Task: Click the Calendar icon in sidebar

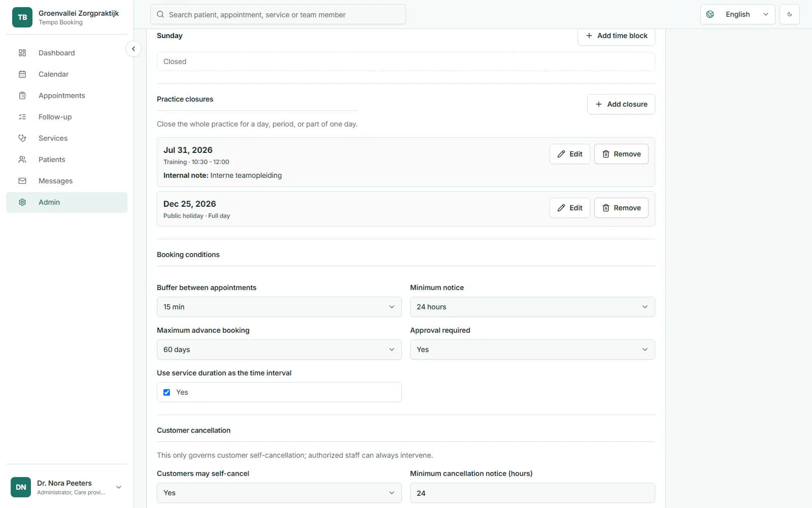Action: click(22, 74)
